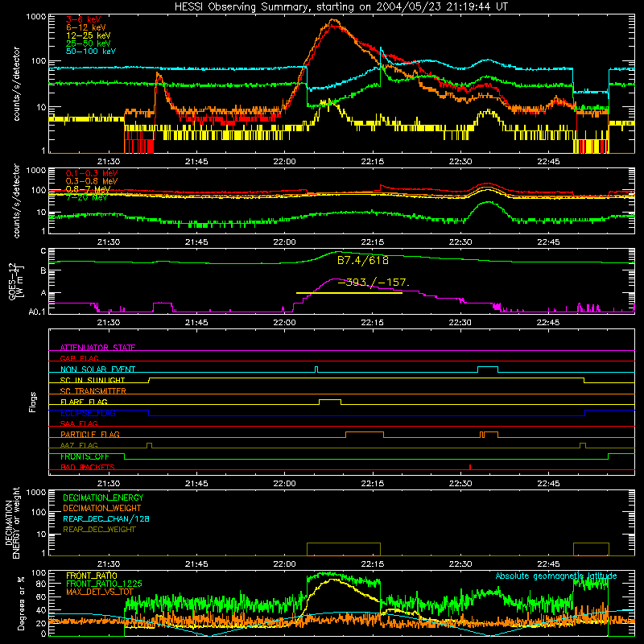Click counts/s/detector label of the top panel
Viewport: 644px width, 644px height.
[x=16, y=84]
